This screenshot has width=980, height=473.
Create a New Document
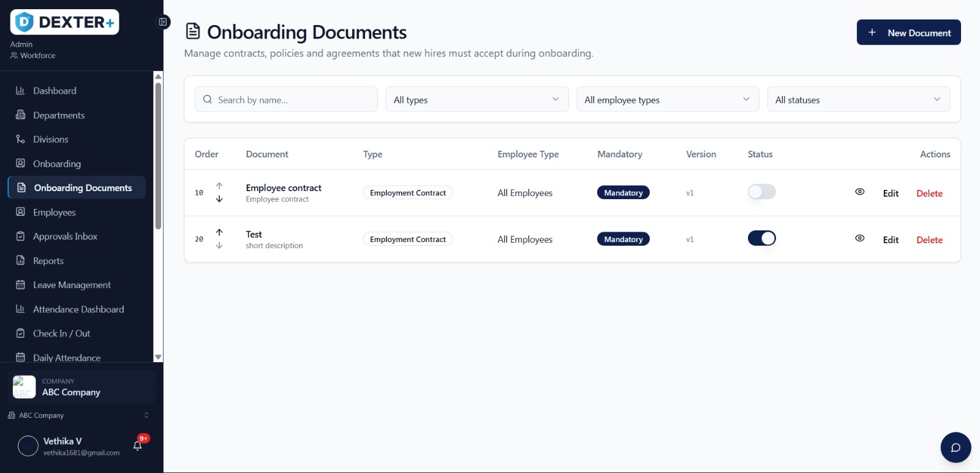(909, 32)
